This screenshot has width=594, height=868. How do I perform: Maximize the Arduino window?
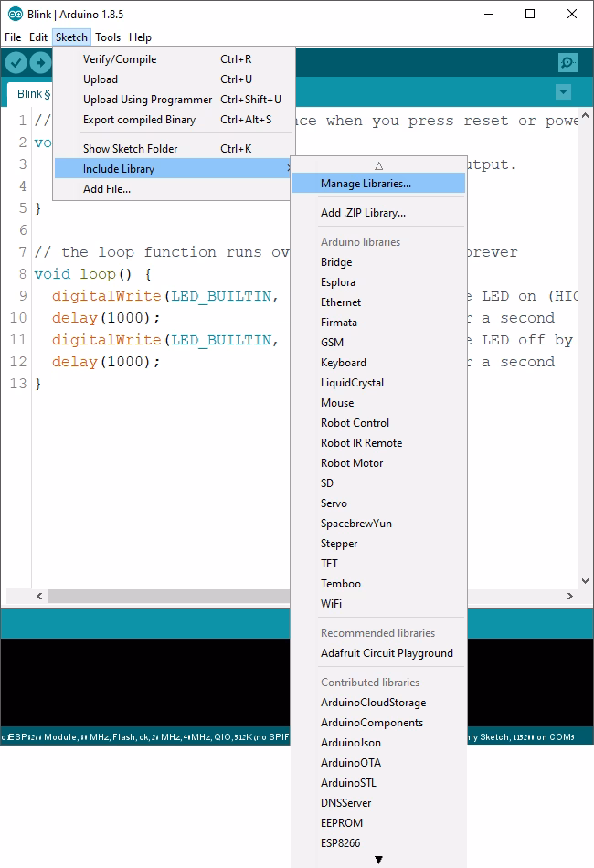point(530,14)
